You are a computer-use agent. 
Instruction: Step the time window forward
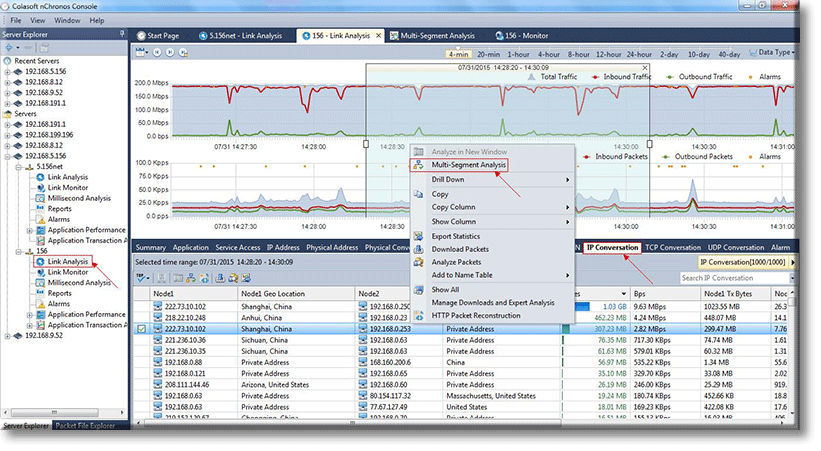point(170,52)
